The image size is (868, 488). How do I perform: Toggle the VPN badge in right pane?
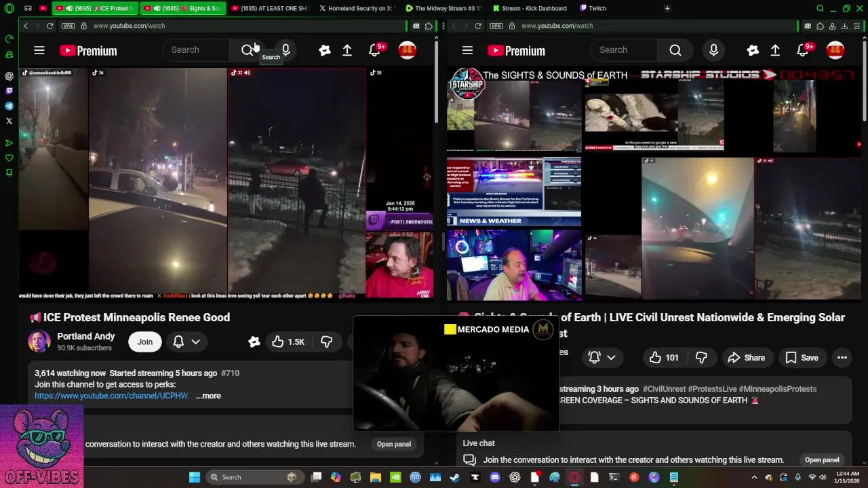(x=496, y=26)
